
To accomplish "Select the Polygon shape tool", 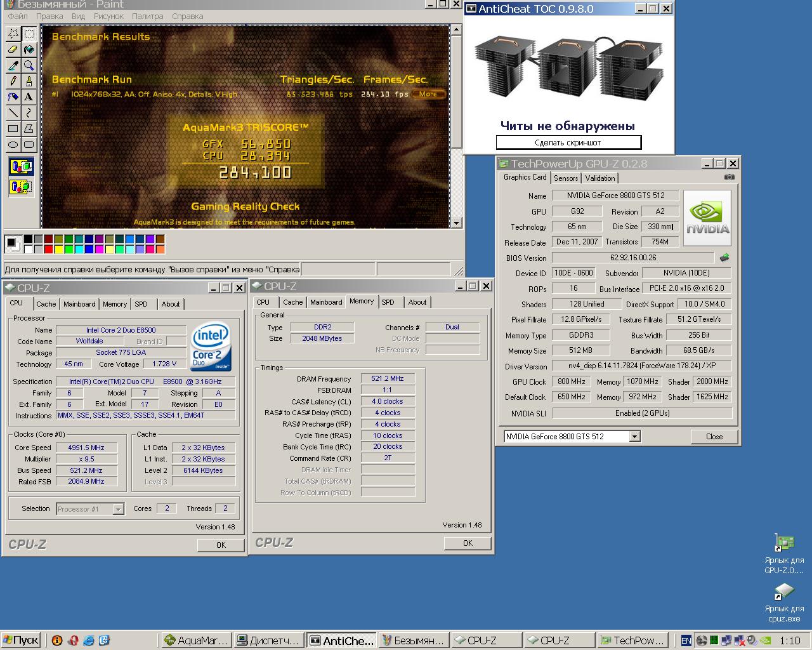I will pos(29,129).
